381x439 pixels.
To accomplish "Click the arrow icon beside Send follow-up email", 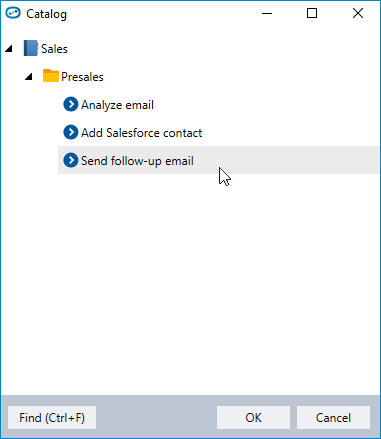I will [x=71, y=160].
